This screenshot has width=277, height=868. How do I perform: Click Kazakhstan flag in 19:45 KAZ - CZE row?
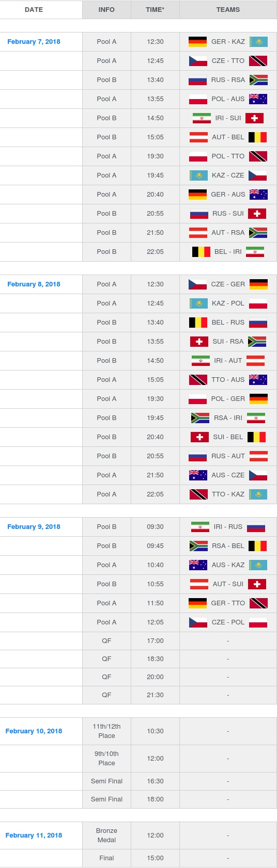click(x=198, y=175)
